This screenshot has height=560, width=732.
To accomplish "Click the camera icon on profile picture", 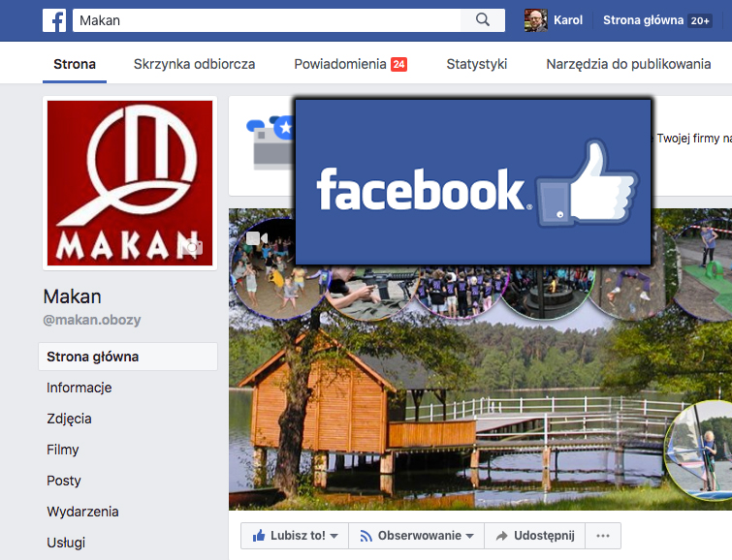I will [192, 247].
